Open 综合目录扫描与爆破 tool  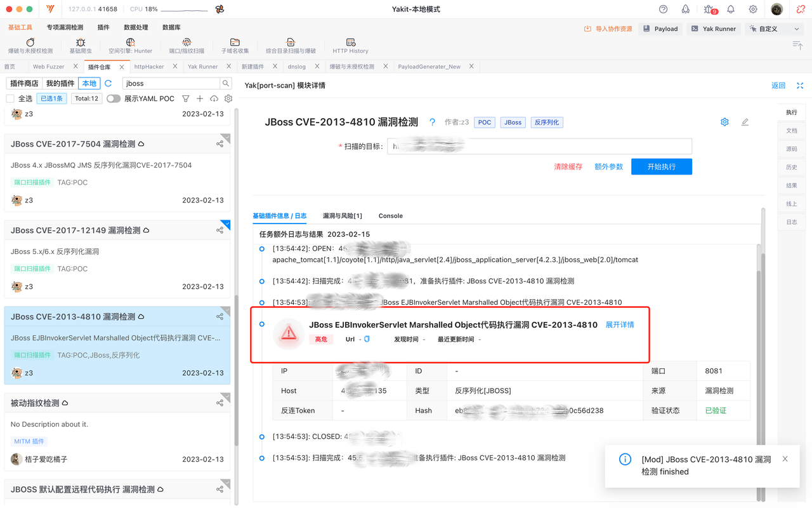[x=291, y=46]
